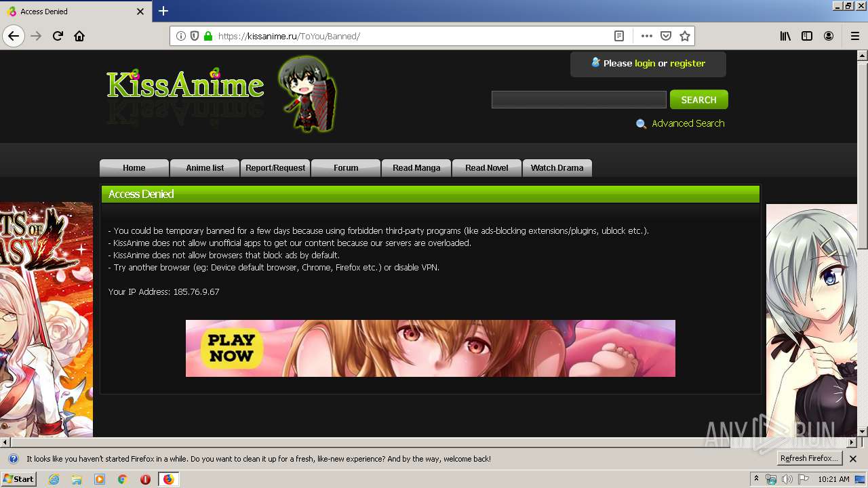Click the KissAnime logo
The image size is (868, 488).
pos(185,85)
